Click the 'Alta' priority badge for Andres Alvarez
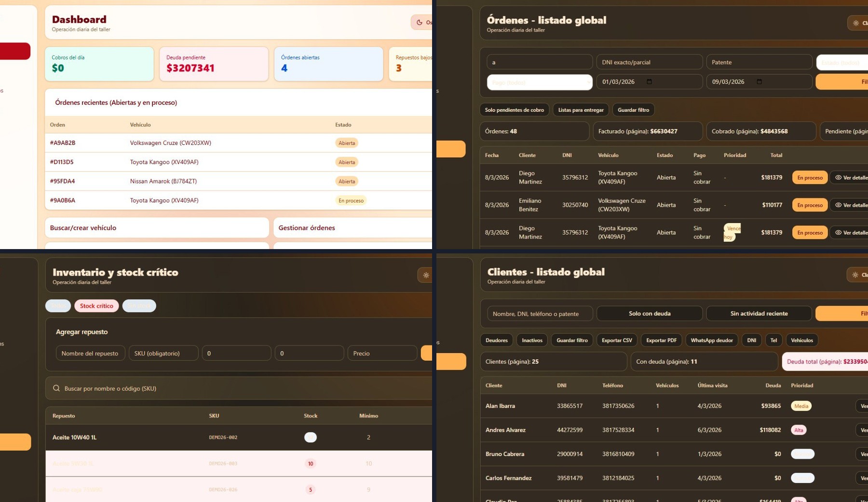This screenshot has height=502, width=868. click(799, 430)
